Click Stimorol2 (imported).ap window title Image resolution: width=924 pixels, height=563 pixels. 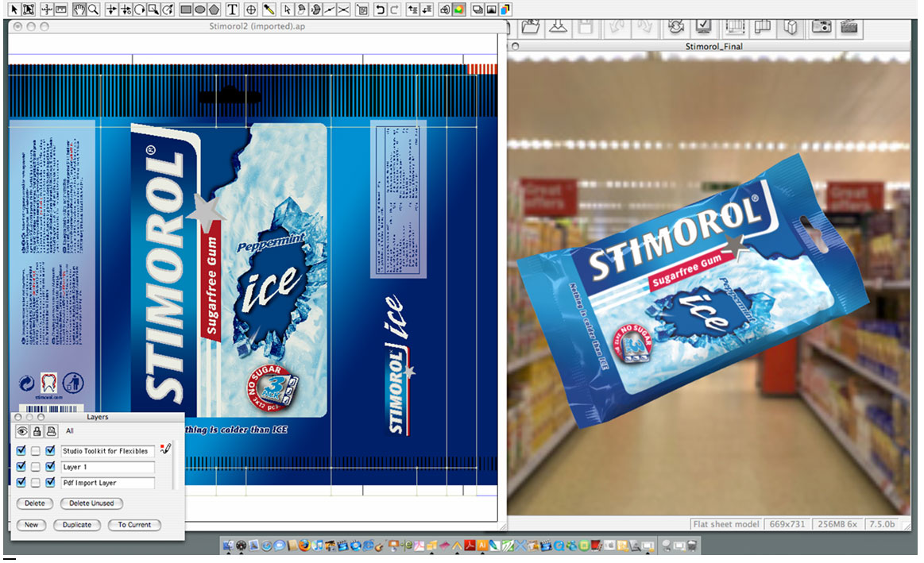[x=257, y=26]
